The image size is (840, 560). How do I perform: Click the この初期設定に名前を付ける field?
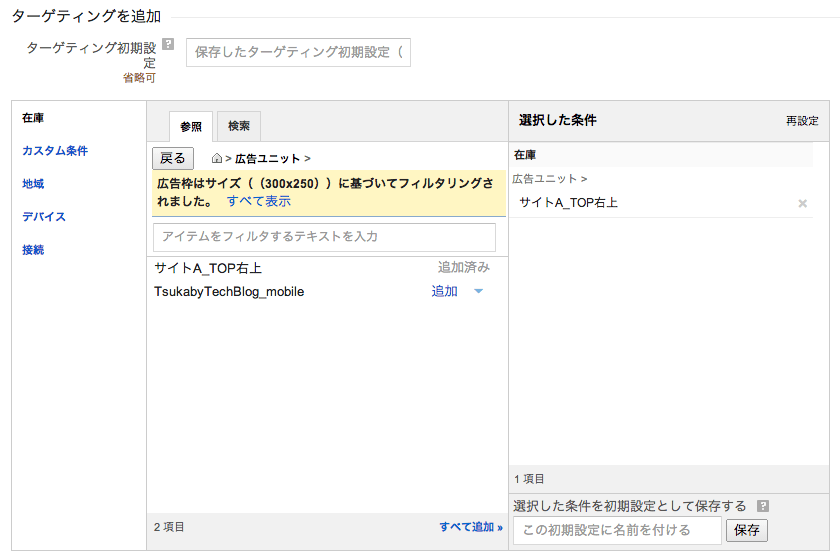click(616, 530)
